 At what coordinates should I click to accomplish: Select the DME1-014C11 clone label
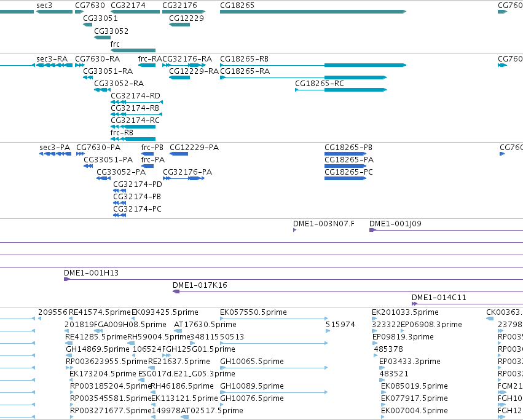[439, 298]
